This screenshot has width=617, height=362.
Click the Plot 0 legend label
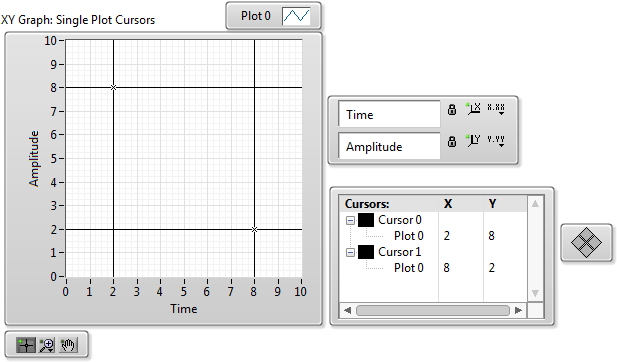coord(256,16)
